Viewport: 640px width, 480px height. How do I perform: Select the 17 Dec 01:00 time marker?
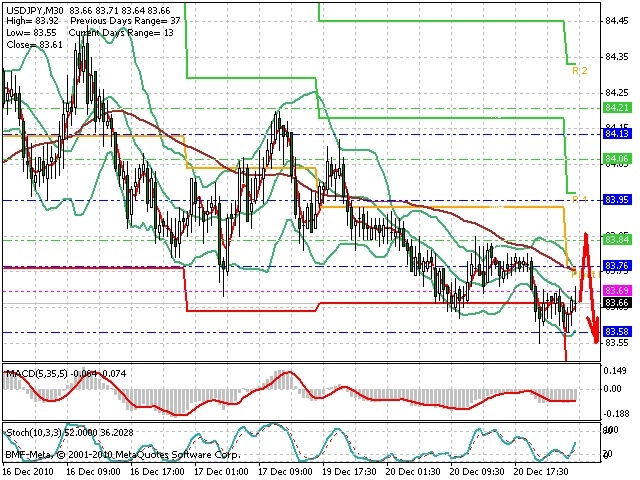click(221, 472)
